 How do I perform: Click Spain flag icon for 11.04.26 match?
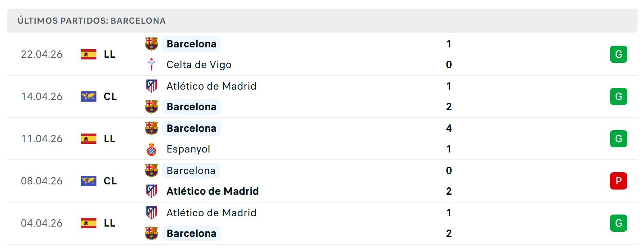click(89, 139)
